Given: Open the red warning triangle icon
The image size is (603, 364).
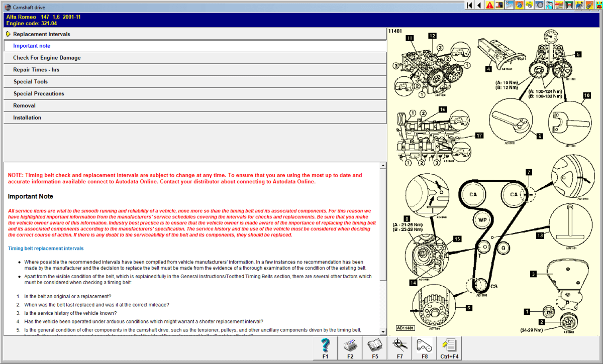Looking at the screenshot, I should pyautogui.click(x=489, y=5).
